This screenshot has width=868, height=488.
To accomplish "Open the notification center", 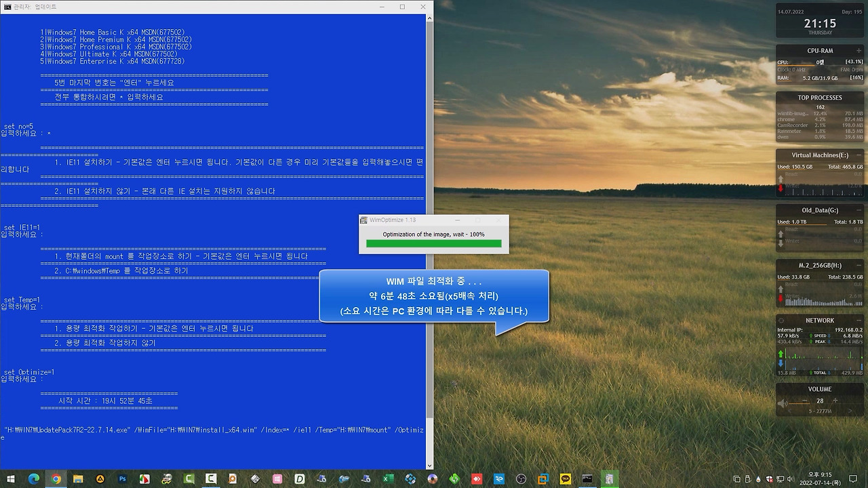I will [x=853, y=479].
